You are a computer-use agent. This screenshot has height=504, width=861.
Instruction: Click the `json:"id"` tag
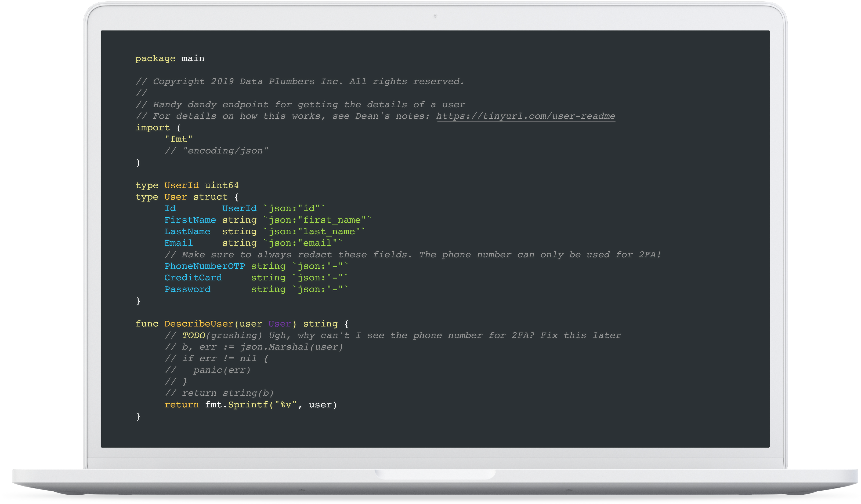[294, 208]
